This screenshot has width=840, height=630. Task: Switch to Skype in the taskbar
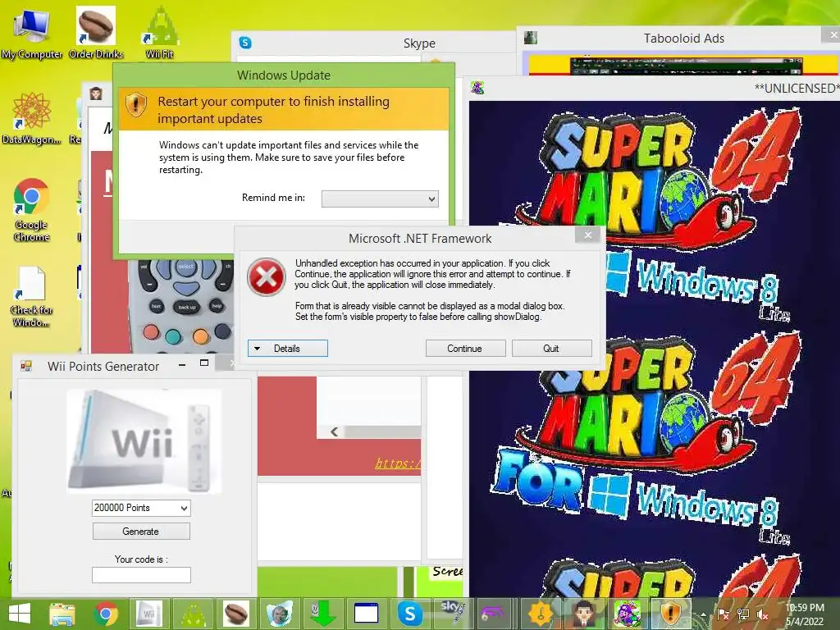coord(409,614)
